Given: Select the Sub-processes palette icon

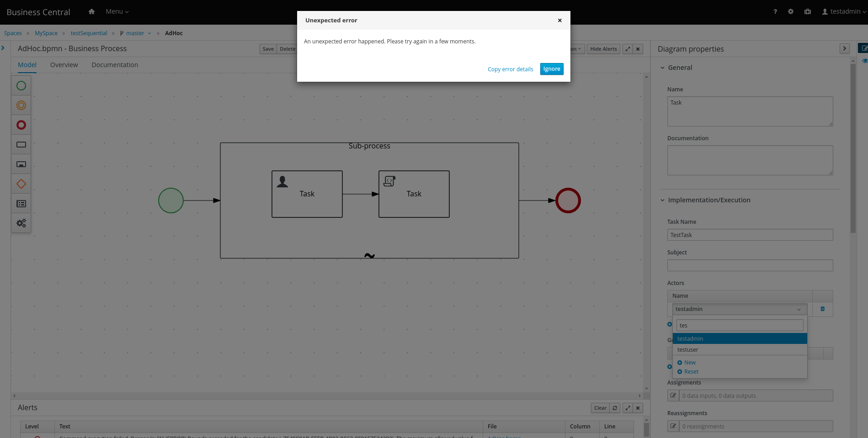Looking at the screenshot, I should (21, 164).
